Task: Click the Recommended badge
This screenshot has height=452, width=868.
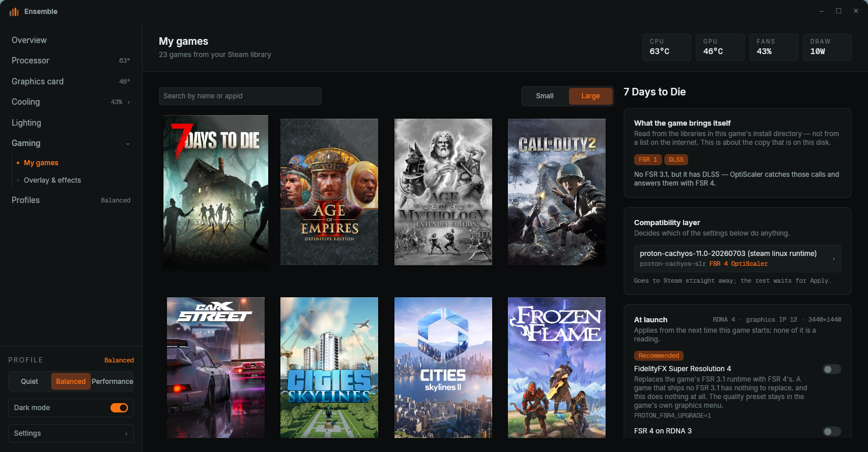Action: tap(659, 355)
